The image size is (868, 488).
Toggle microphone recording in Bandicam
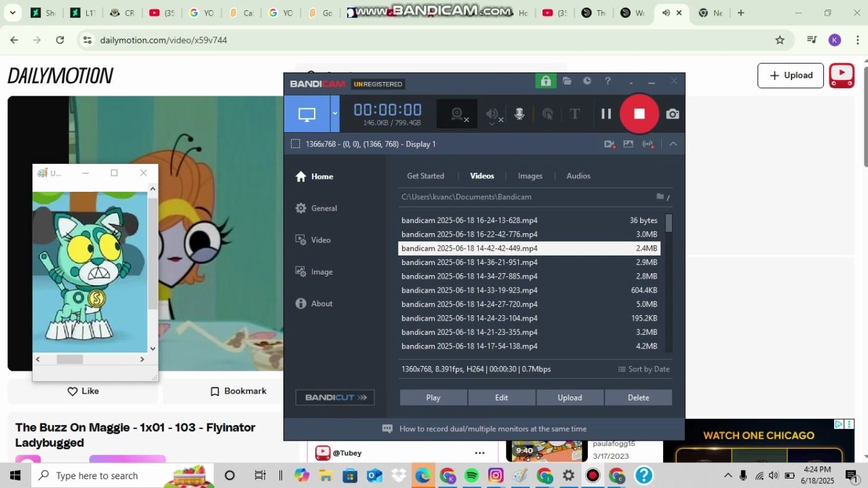(519, 114)
